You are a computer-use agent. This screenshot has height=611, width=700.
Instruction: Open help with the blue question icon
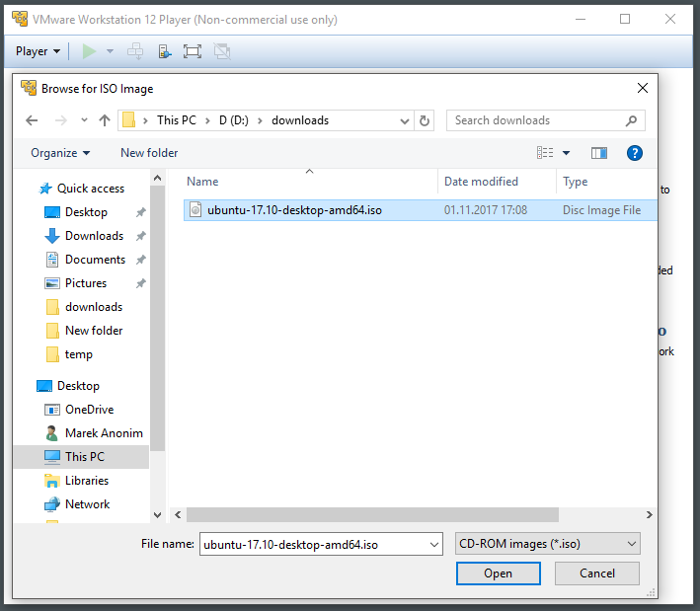click(635, 153)
